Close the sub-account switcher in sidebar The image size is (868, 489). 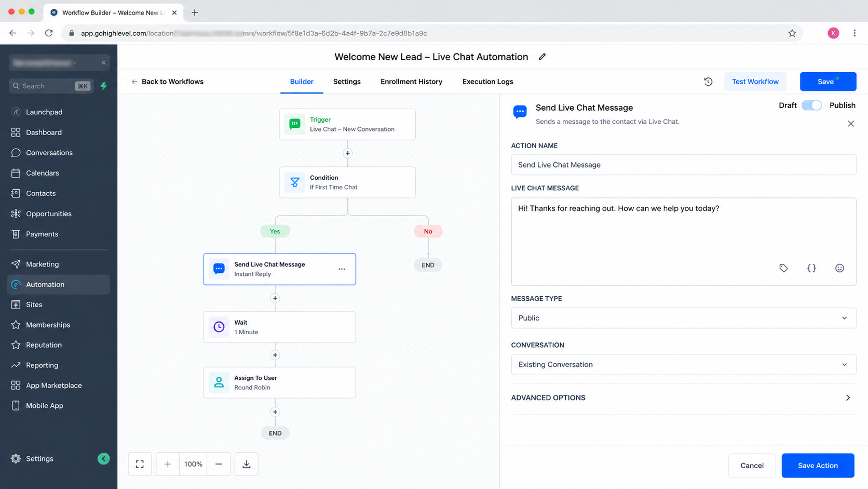pos(104,62)
